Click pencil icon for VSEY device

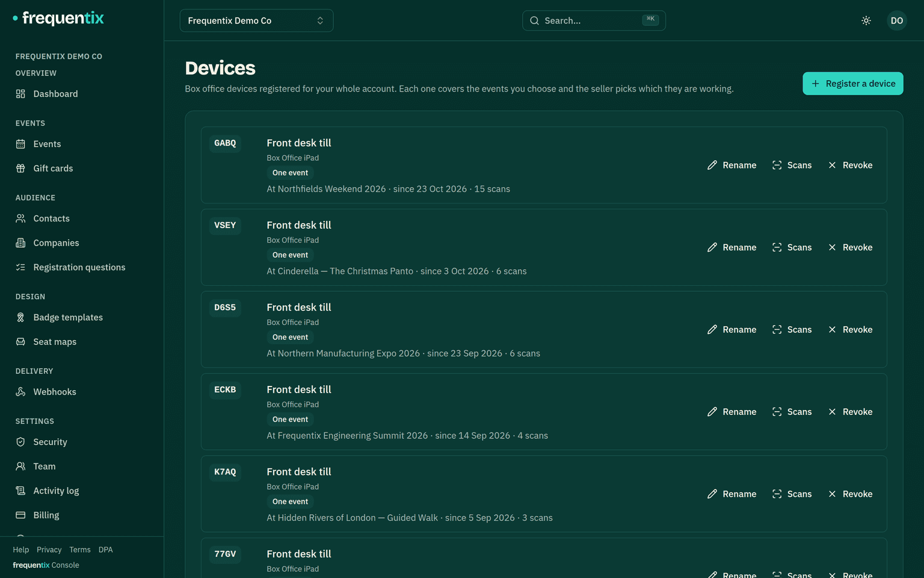point(712,247)
